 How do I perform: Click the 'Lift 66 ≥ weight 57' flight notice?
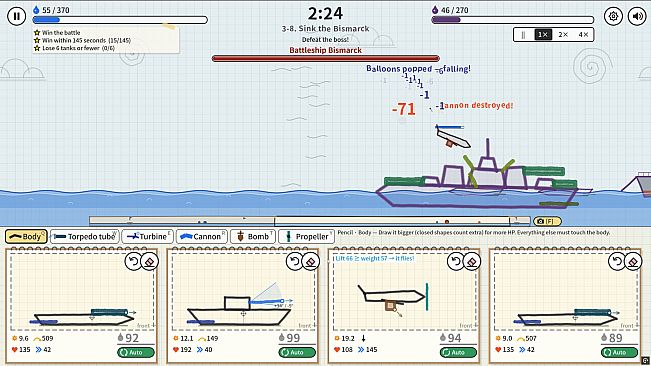(374, 258)
